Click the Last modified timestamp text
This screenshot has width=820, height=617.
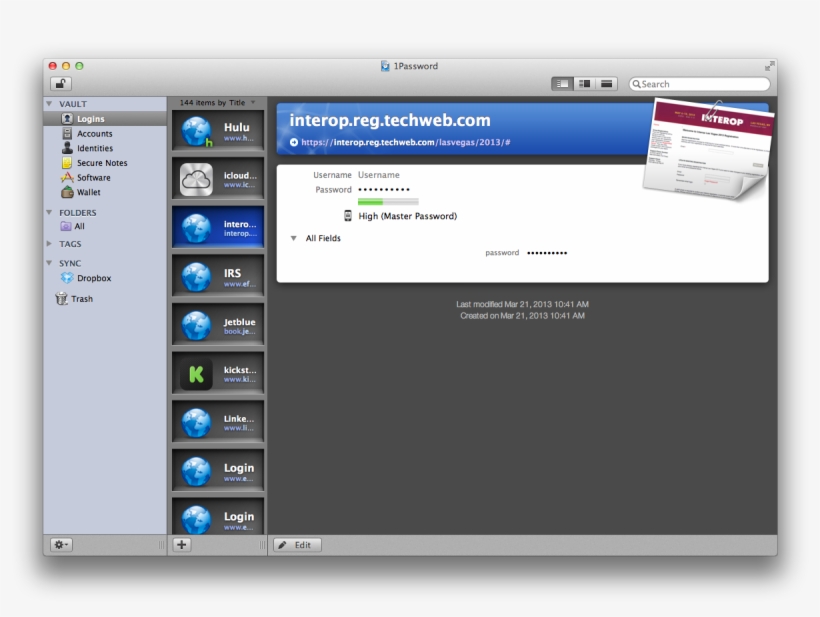(522, 304)
